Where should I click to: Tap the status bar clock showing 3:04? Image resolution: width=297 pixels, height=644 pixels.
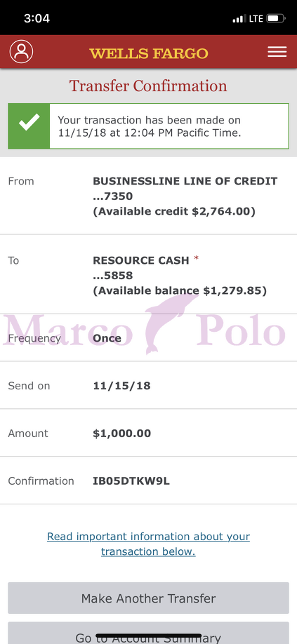[x=37, y=18]
